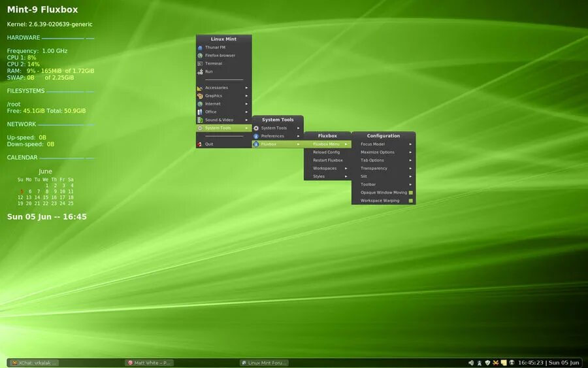Screen dimensions: 588x368
Task: Click the Accessories category icon
Action: (200, 88)
